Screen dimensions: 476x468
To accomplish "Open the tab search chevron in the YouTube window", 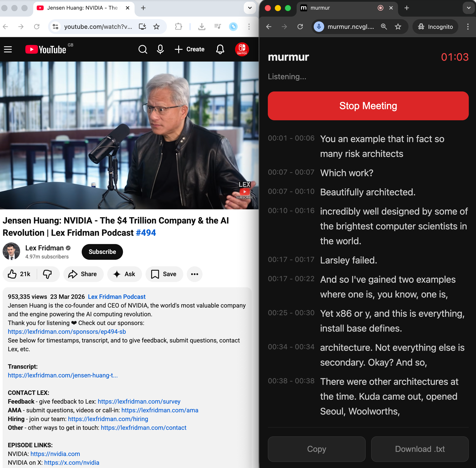I will pos(249,8).
